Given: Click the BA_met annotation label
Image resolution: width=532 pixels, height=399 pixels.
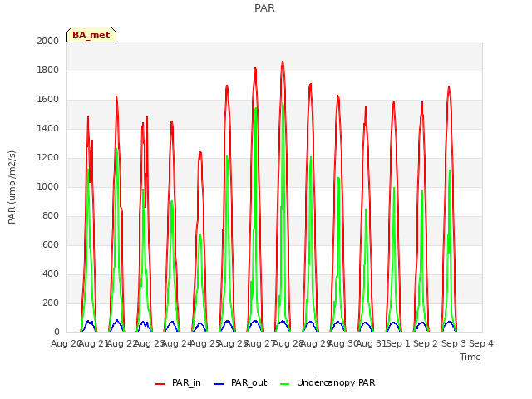Looking at the screenshot, I should pos(91,35).
